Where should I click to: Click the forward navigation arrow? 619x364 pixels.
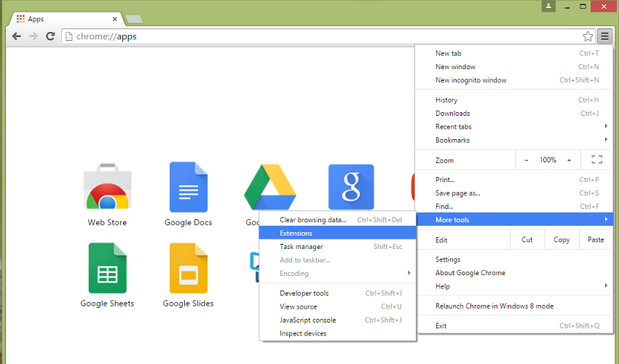click(33, 36)
